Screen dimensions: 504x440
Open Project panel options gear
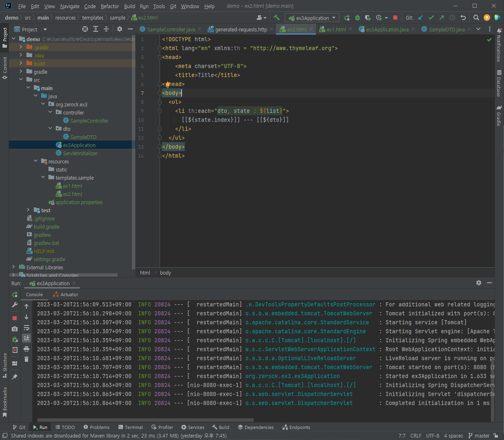point(120,29)
